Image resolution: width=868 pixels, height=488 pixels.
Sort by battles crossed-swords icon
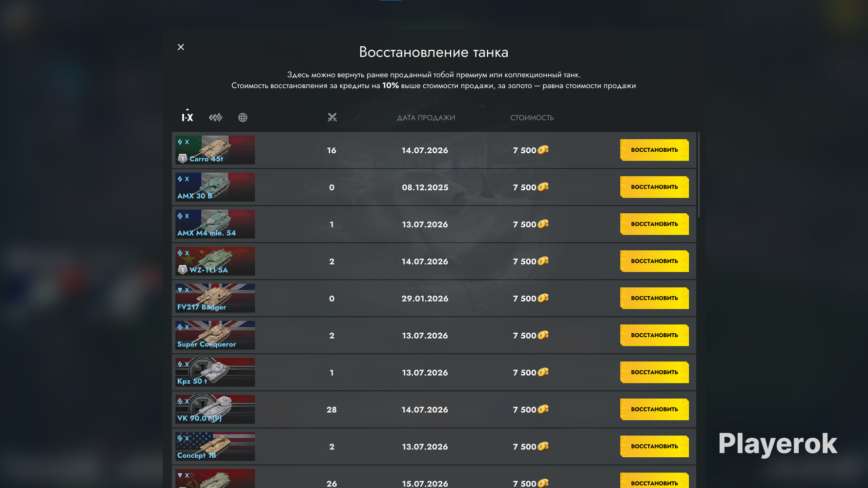(x=332, y=117)
